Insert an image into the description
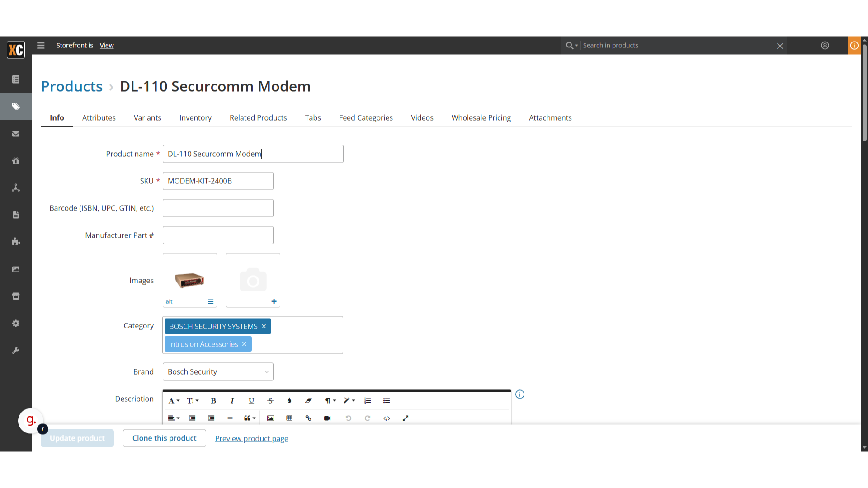868x488 pixels. tap(270, 418)
